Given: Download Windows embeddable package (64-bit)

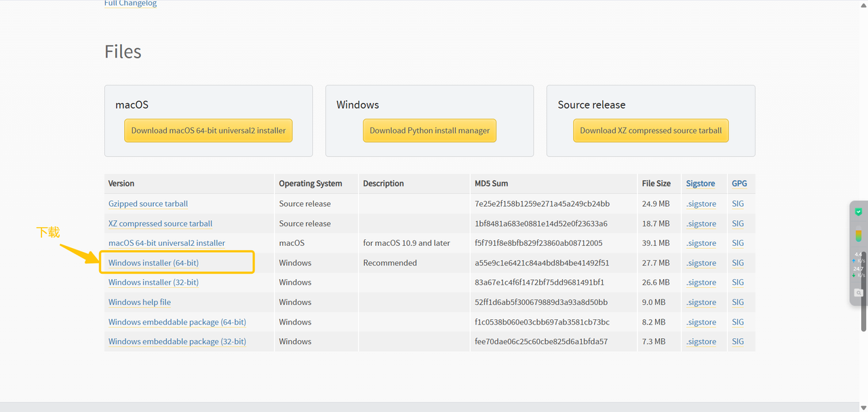Looking at the screenshot, I should click(x=177, y=323).
